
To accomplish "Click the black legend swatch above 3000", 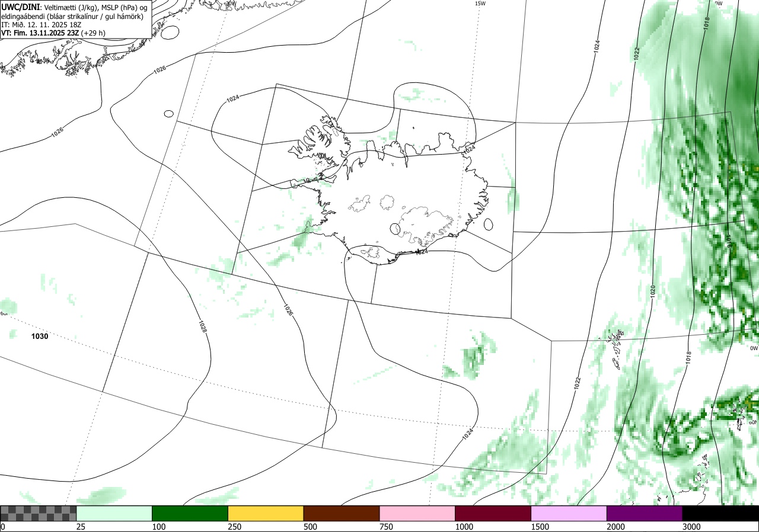I will coord(720,513).
